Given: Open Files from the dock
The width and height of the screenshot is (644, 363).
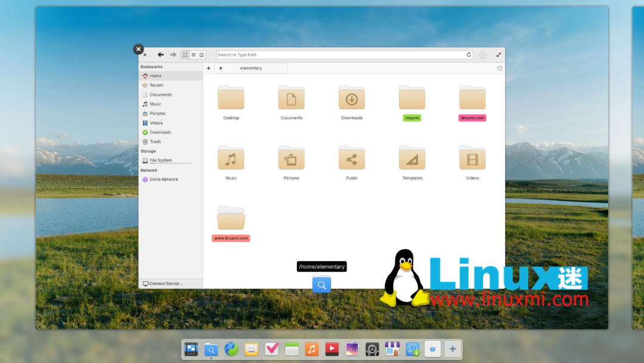Looking at the screenshot, I should coord(211,349).
